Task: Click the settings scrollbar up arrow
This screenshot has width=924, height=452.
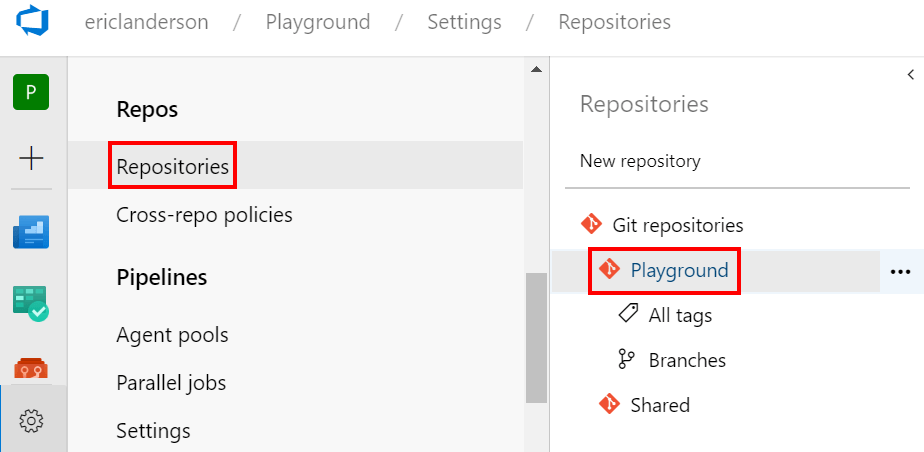Action: (536, 70)
